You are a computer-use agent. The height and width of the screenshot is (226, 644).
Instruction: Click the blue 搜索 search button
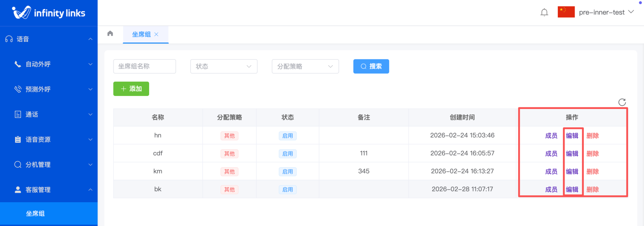point(371,66)
